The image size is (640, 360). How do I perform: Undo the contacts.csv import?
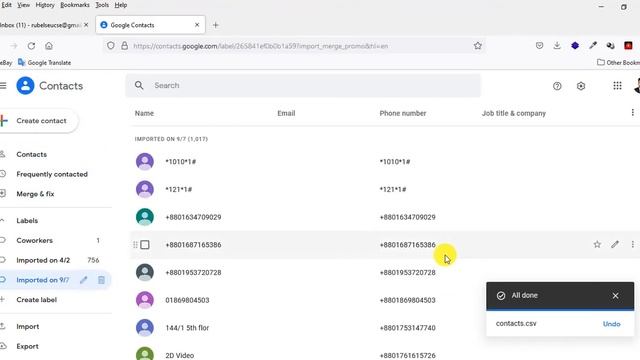pyautogui.click(x=611, y=324)
